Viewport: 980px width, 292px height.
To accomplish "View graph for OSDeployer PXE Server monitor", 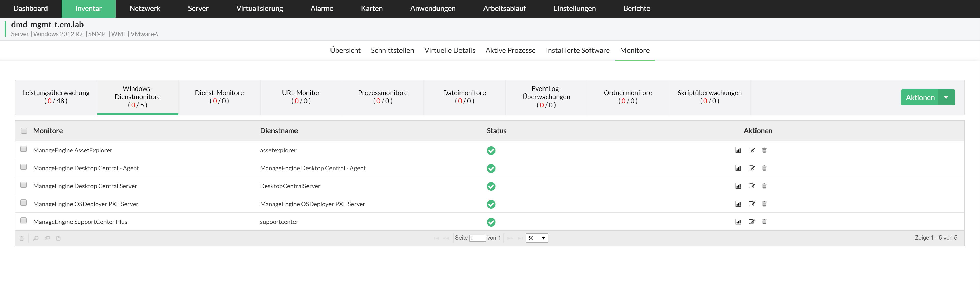I will (738, 204).
